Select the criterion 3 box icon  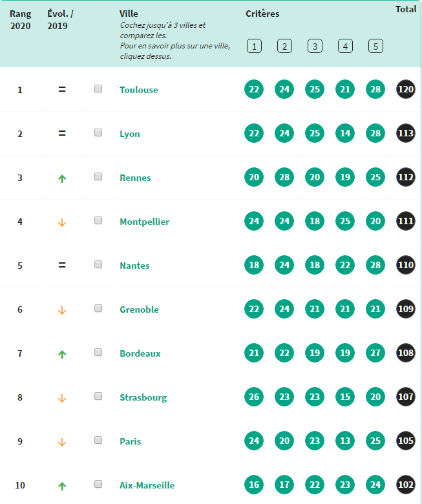[315, 47]
